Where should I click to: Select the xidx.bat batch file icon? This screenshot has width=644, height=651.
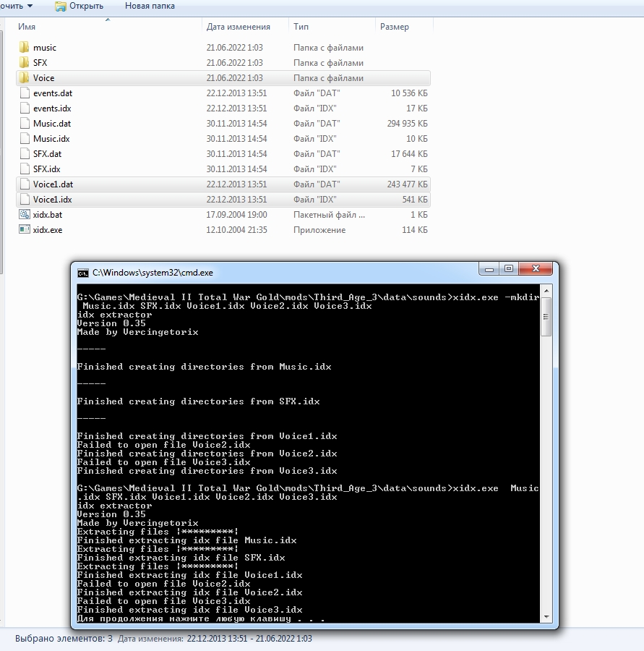point(25,215)
